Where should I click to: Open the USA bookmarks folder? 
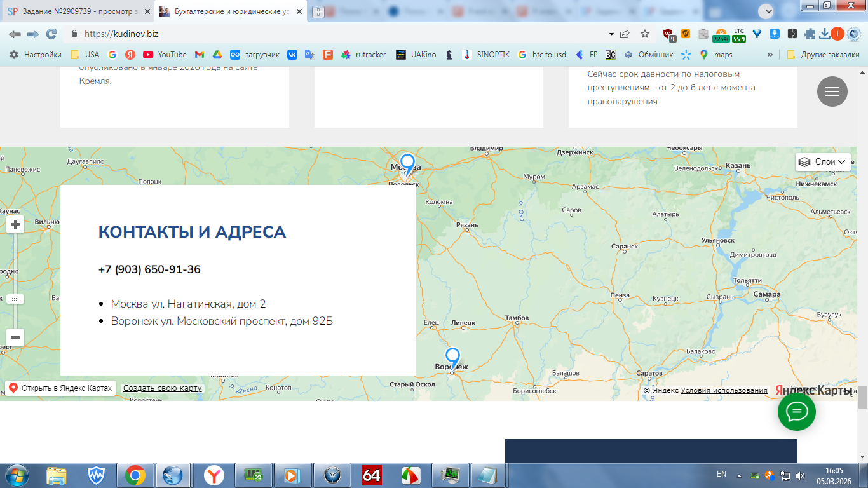point(85,55)
